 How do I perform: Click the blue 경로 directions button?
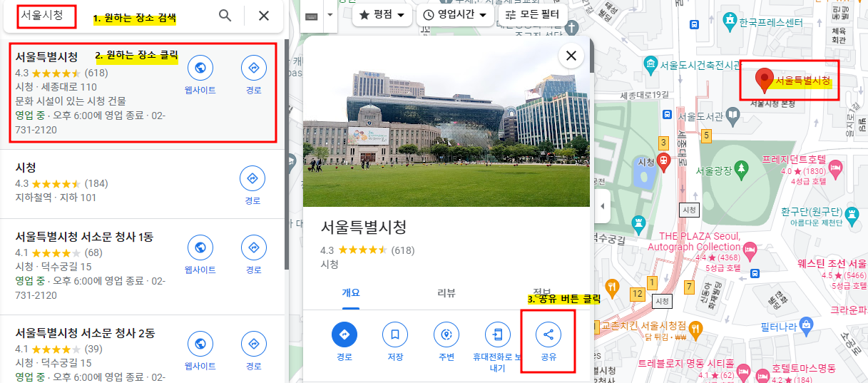click(x=344, y=335)
